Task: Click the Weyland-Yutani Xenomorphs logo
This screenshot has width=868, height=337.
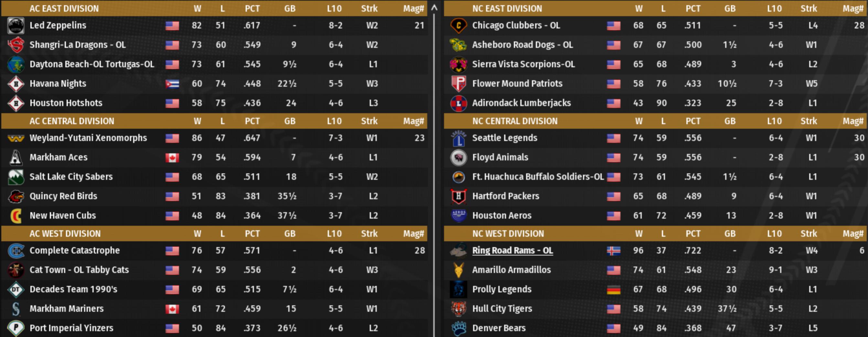Action: click(x=16, y=138)
